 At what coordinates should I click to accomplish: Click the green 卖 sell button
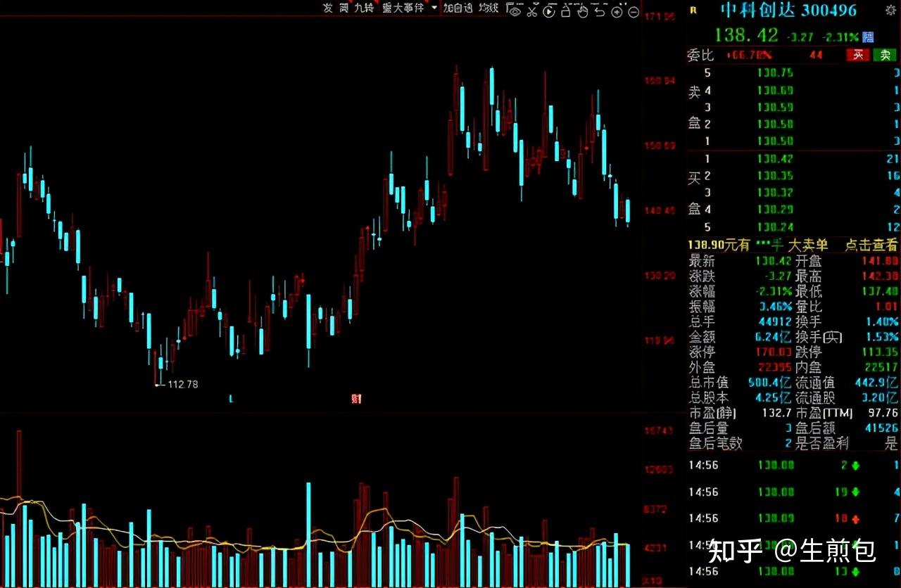tap(885, 55)
